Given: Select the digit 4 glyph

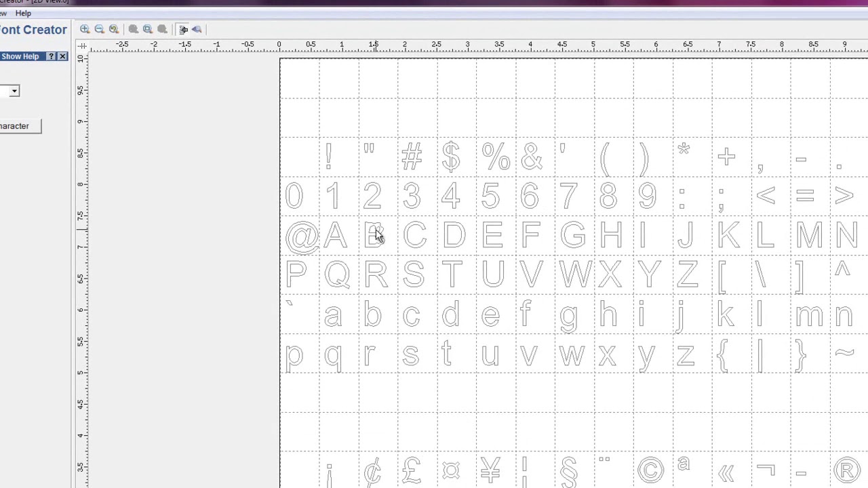Looking at the screenshot, I should pyautogui.click(x=450, y=196).
